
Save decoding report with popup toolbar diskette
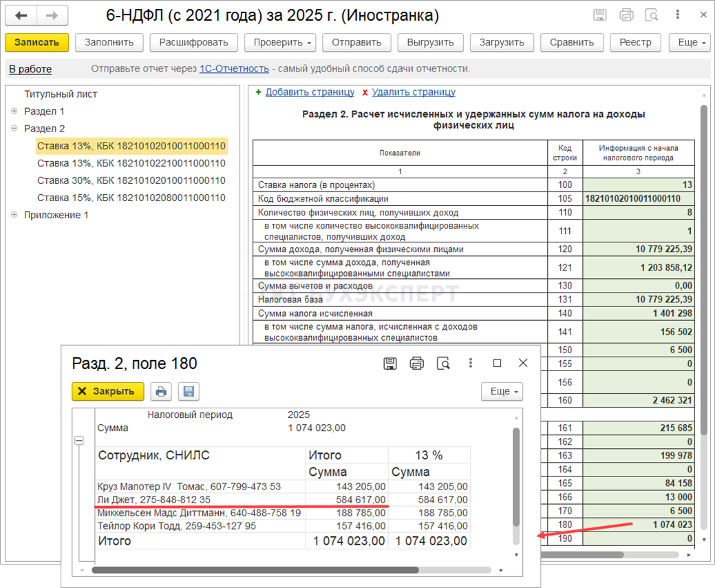(x=189, y=392)
